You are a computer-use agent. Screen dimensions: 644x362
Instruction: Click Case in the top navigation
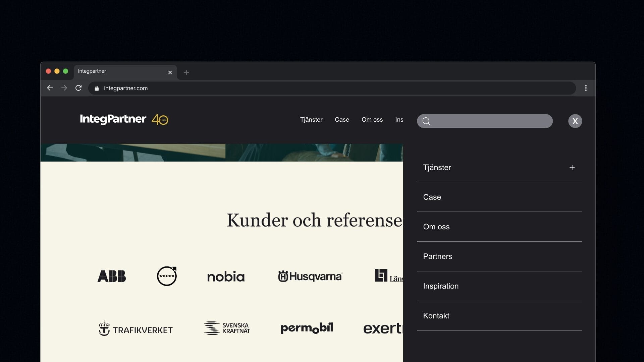341,120
